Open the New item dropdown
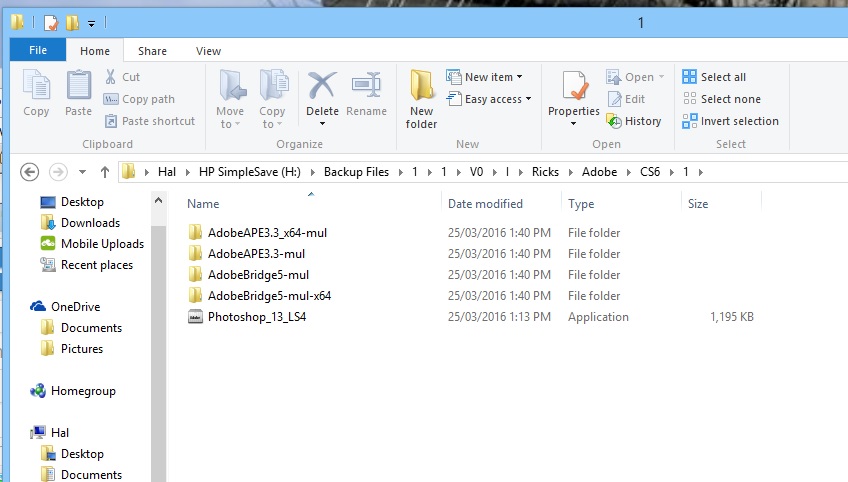Viewport: 848px width, 482px height. [484, 77]
